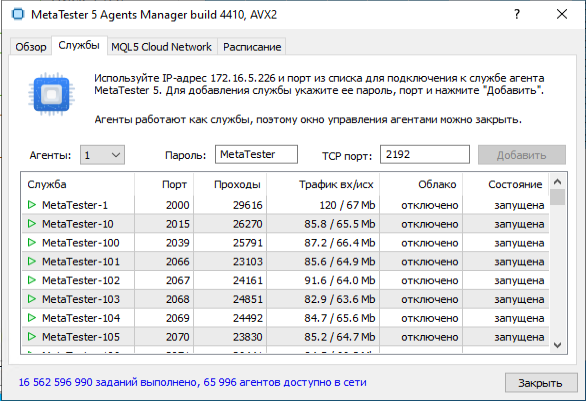The image size is (586, 401).
Task: Select the MetaTester-100 service name
Action: click(x=81, y=243)
